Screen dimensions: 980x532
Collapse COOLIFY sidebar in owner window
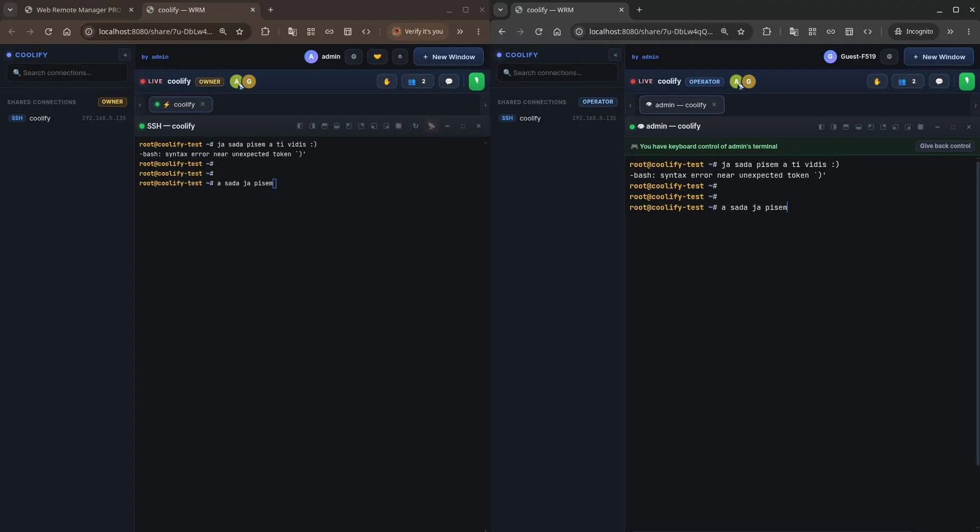(x=125, y=55)
